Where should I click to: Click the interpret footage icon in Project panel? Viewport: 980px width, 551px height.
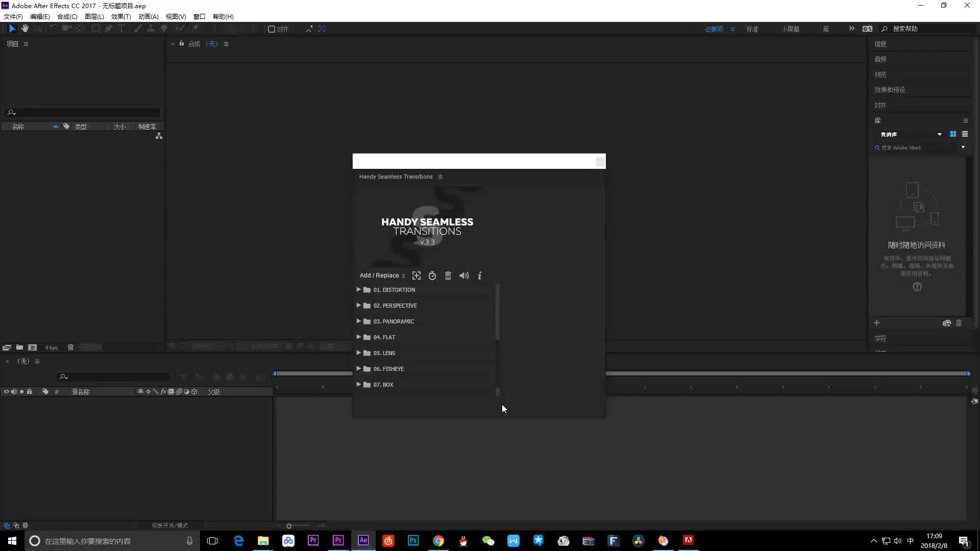click(x=7, y=347)
